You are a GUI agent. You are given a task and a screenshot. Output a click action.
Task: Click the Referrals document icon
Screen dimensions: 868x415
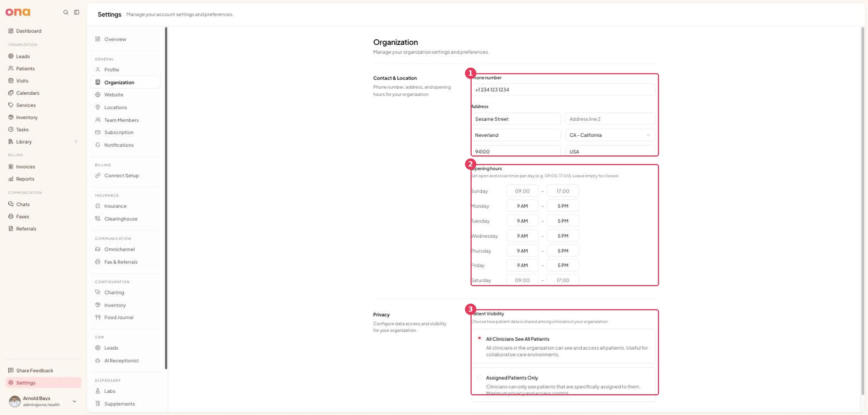coord(11,229)
